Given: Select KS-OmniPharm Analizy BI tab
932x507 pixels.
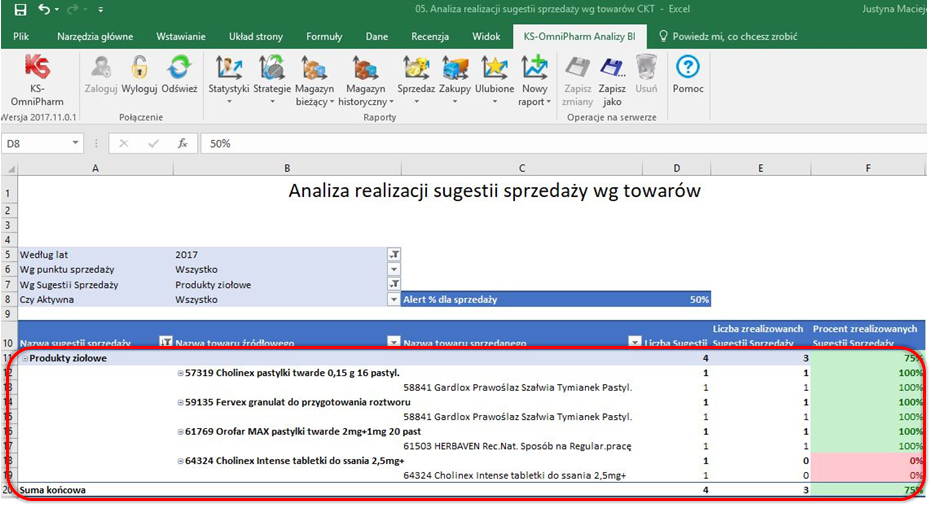Looking at the screenshot, I should 580,36.
